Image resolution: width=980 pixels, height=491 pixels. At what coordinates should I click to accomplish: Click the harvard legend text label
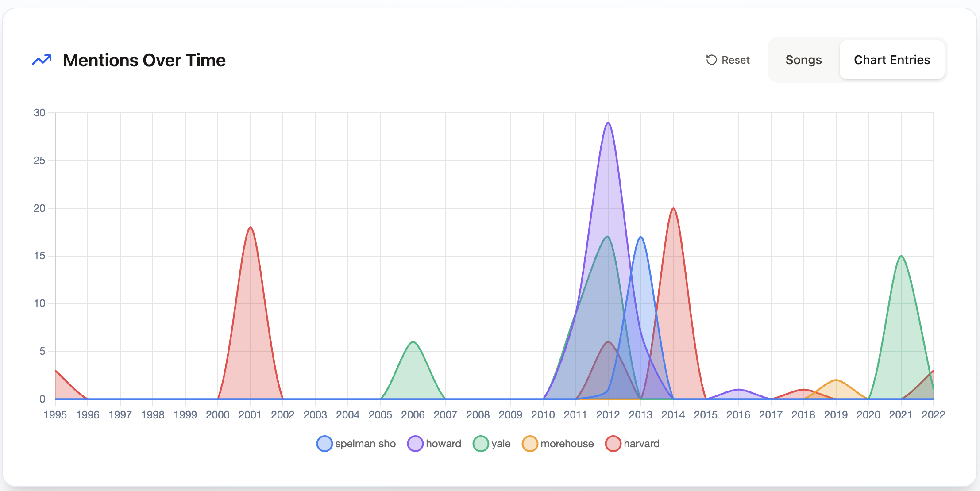(x=641, y=444)
